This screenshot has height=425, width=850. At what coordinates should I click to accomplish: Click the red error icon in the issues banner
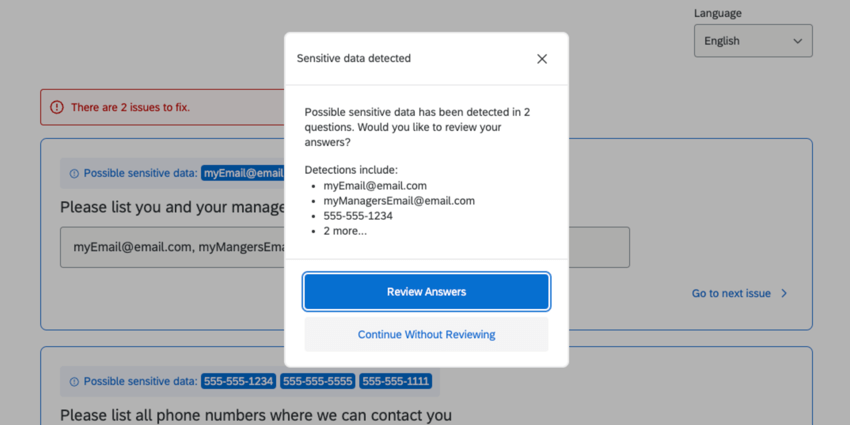pyautogui.click(x=56, y=107)
